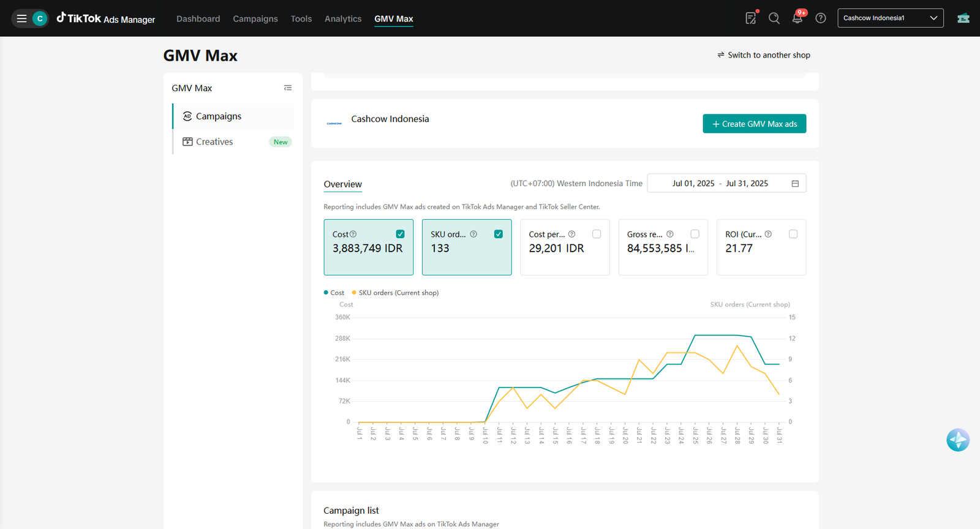Click the Cost info tooltip icon

(353, 234)
